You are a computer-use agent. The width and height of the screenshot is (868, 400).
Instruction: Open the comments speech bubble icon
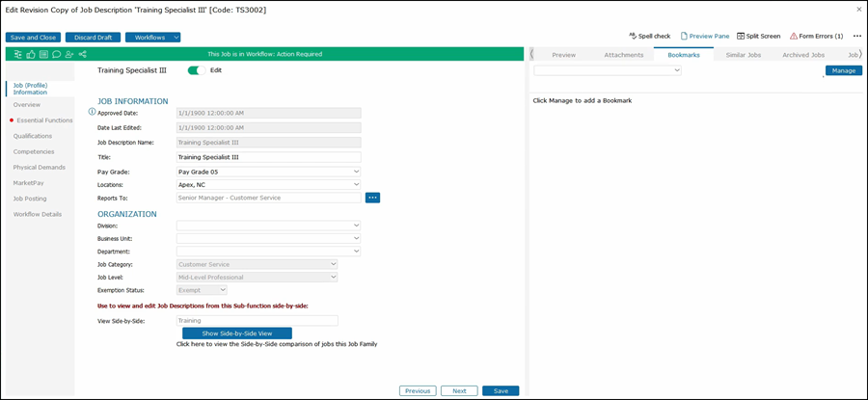click(x=56, y=54)
